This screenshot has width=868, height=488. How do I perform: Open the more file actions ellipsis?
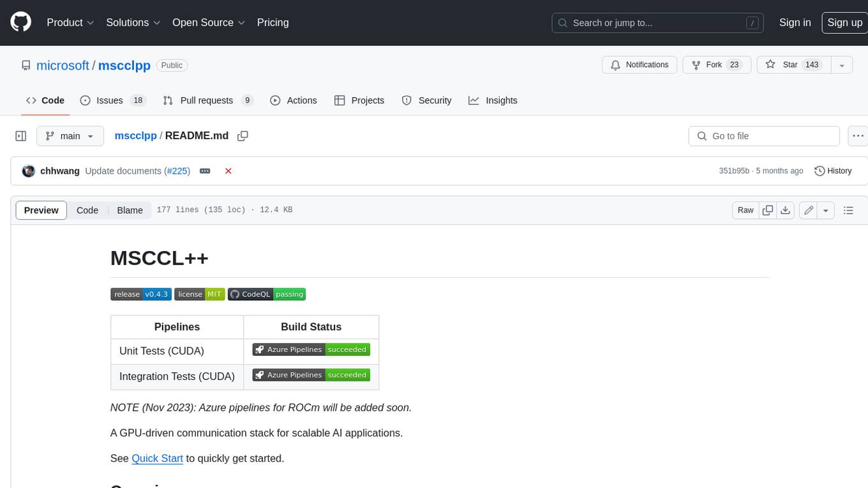(x=858, y=136)
